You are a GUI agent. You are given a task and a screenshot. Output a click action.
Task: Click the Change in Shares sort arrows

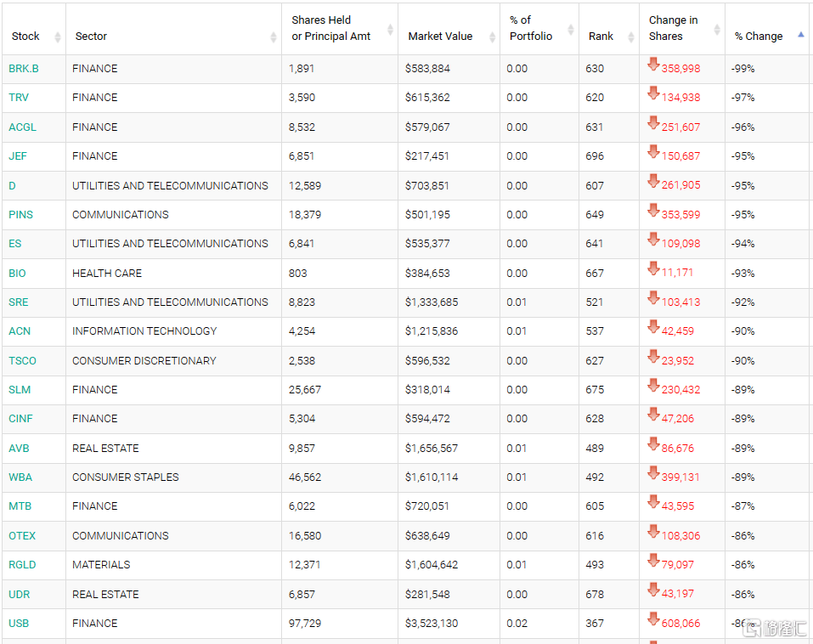(x=717, y=30)
